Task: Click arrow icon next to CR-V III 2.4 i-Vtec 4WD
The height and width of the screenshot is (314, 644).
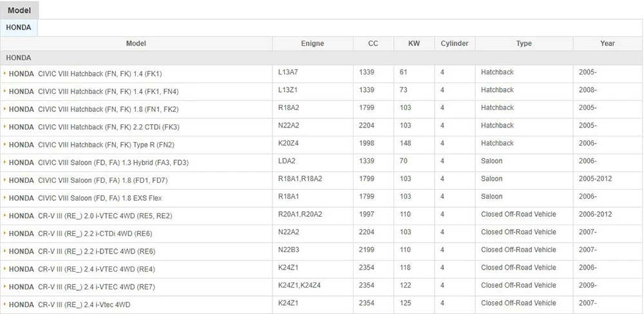Action: 5,304
